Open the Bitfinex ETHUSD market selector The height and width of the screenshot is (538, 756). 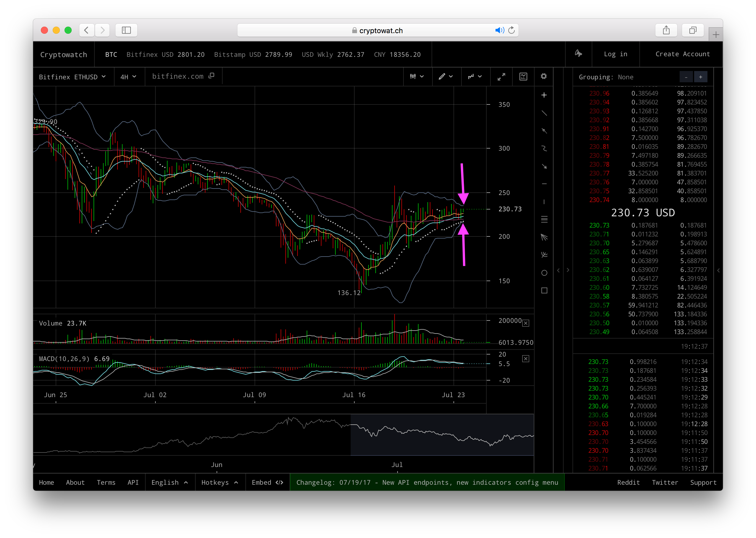[73, 77]
